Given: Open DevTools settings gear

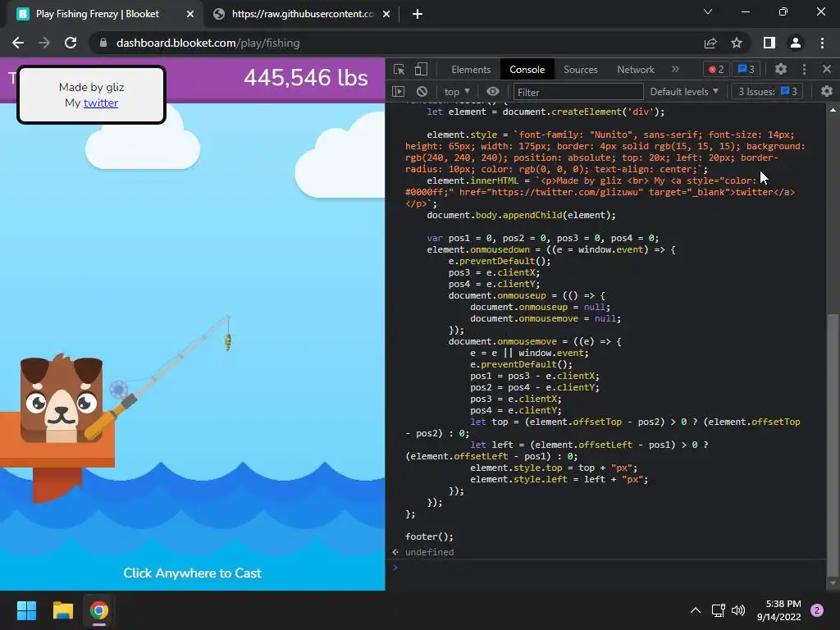Looking at the screenshot, I should point(781,69).
